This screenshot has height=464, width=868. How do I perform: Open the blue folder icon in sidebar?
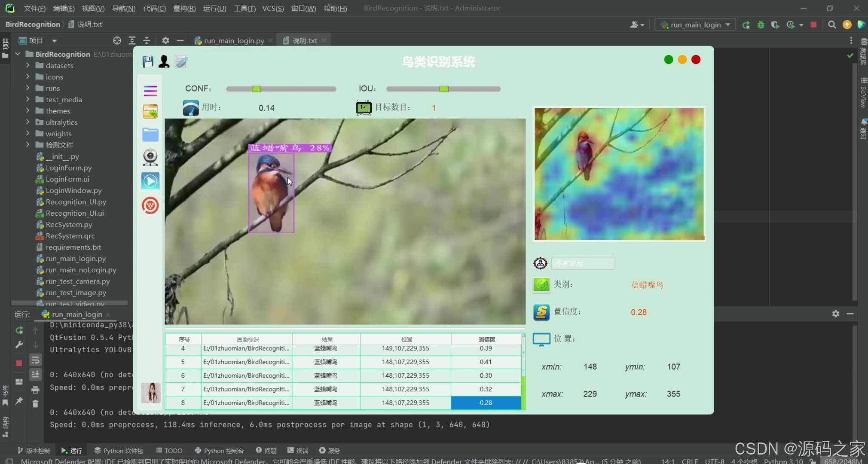[150, 135]
